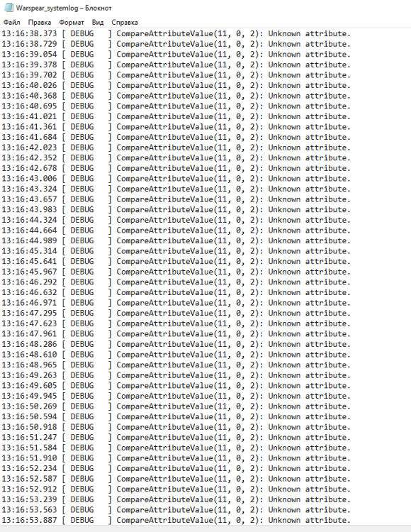Click 'Unknown attribute.' on line 13:16:43.983

click(x=310, y=210)
